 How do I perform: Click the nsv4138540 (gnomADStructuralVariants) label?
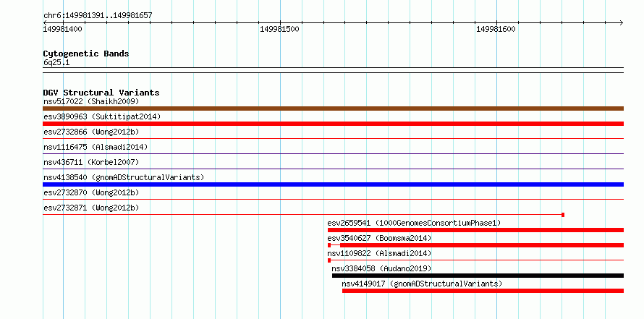pyautogui.click(x=124, y=177)
